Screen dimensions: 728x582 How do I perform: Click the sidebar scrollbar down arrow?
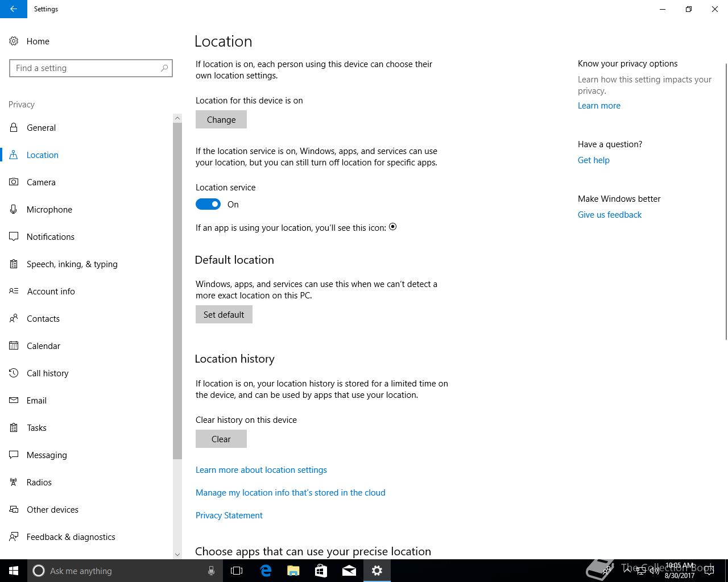177,555
